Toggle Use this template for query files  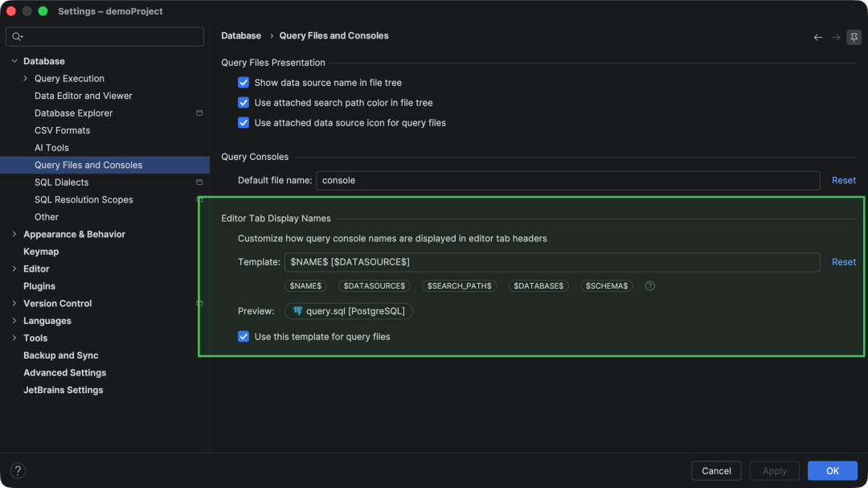[x=244, y=336]
